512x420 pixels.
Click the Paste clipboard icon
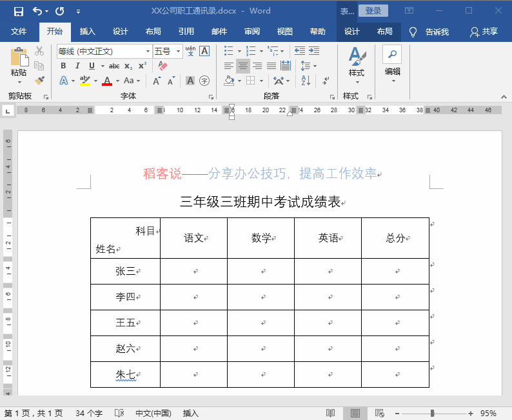click(x=19, y=57)
